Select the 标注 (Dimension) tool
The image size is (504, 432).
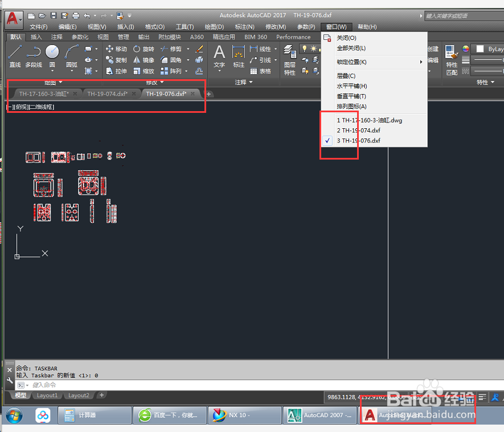click(x=239, y=56)
